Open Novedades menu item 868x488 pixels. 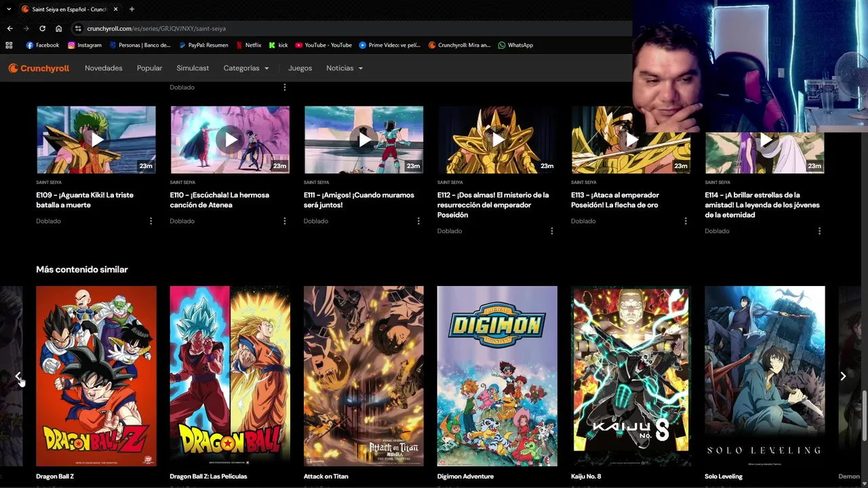(x=104, y=68)
